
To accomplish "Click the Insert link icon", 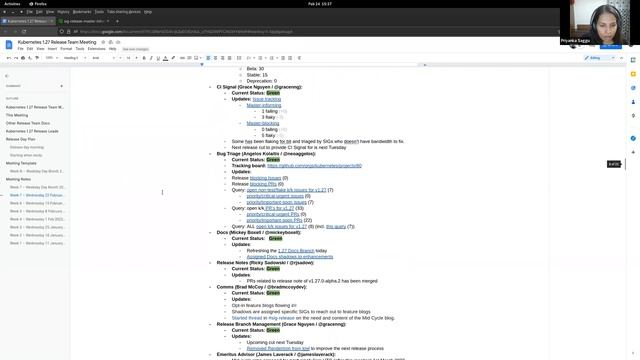I will pyautogui.click(x=182, y=58).
